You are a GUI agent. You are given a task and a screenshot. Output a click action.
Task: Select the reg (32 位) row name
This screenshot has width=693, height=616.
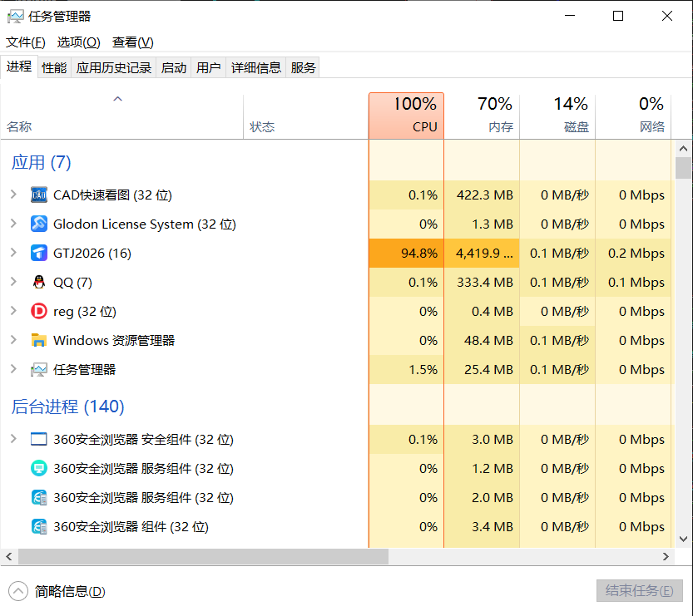pyautogui.click(x=84, y=311)
